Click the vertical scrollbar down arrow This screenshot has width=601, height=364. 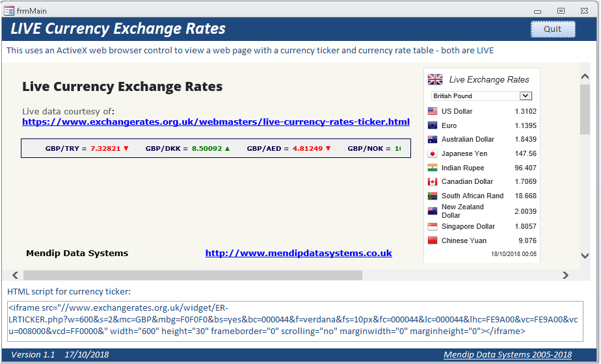[x=584, y=255]
